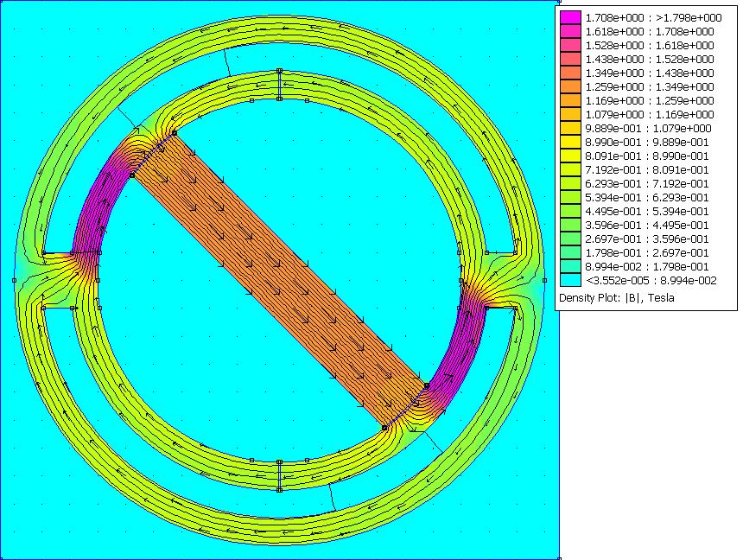Click the 'Density Plot: |B|, Tesla' label

[x=616, y=297]
